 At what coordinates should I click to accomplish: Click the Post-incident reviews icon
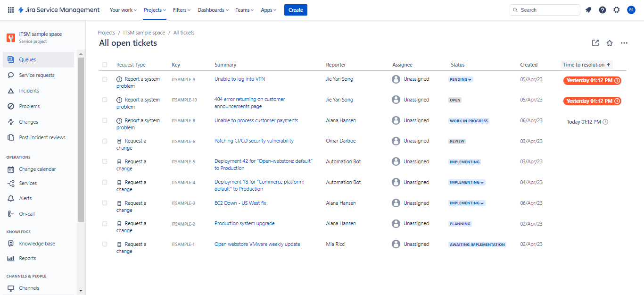point(11,137)
